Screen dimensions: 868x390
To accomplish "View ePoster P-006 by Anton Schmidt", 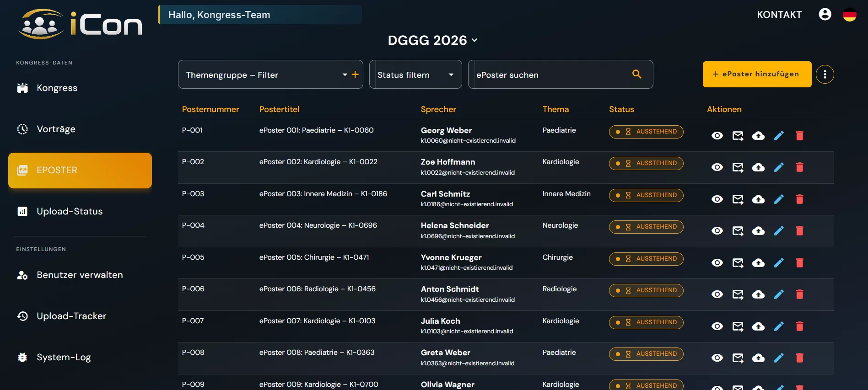I will point(717,294).
